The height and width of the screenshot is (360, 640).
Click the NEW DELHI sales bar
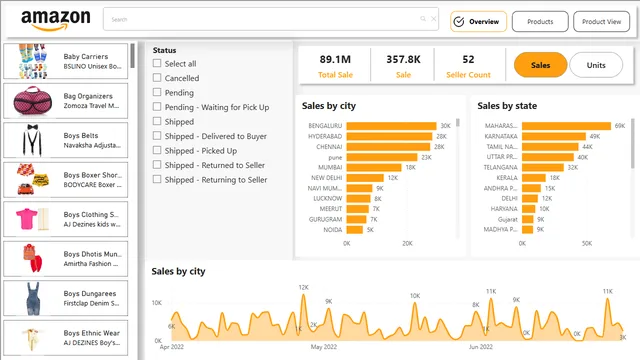pyautogui.click(x=365, y=178)
